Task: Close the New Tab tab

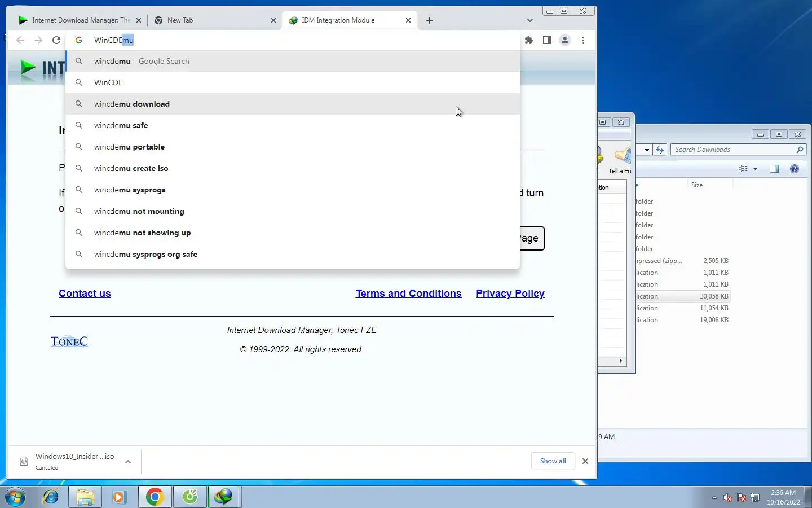Action: [273, 20]
